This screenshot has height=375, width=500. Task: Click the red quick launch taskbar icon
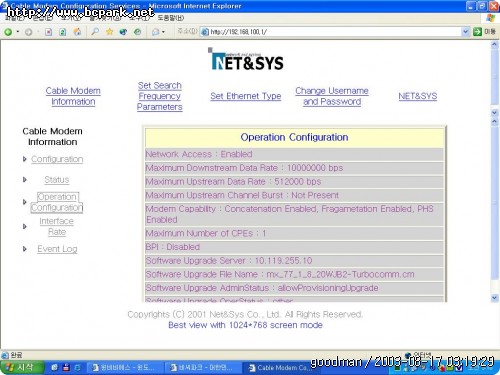[66, 368]
